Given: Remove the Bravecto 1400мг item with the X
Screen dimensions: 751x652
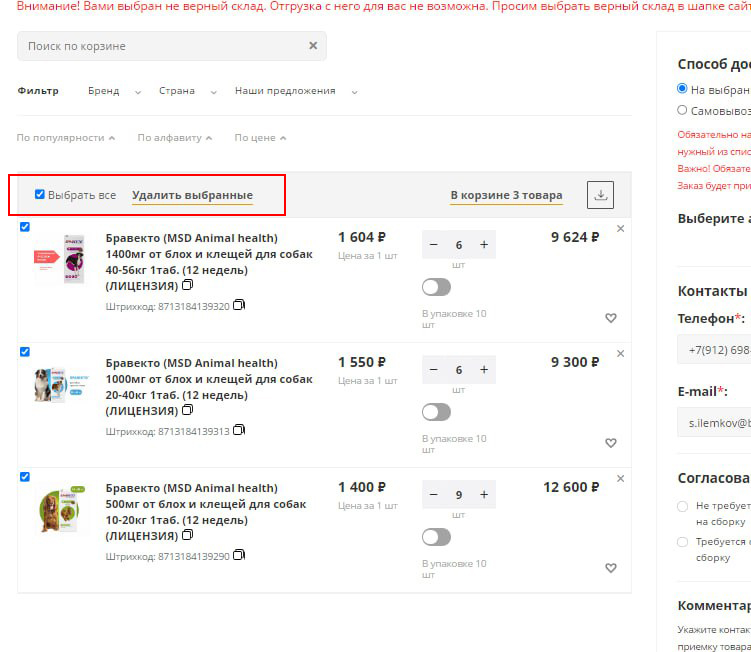Looking at the screenshot, I should pyautogui.click(x=620, y=229).
